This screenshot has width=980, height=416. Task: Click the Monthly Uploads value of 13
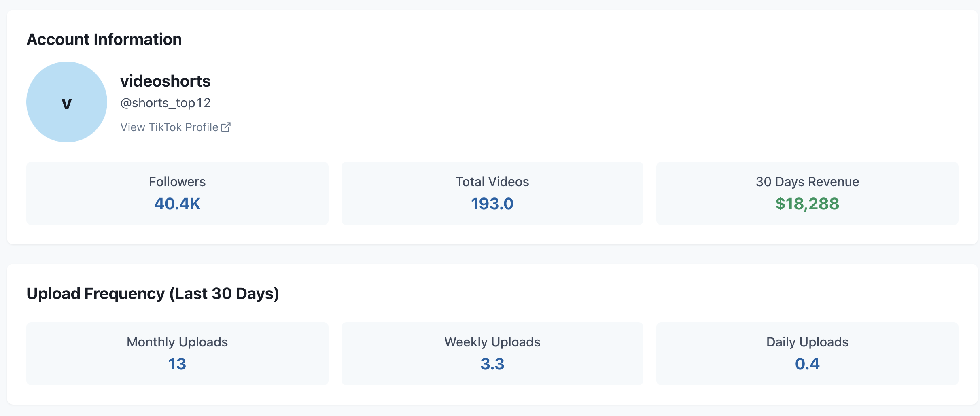pyautogui.click(x=177, y=364)
